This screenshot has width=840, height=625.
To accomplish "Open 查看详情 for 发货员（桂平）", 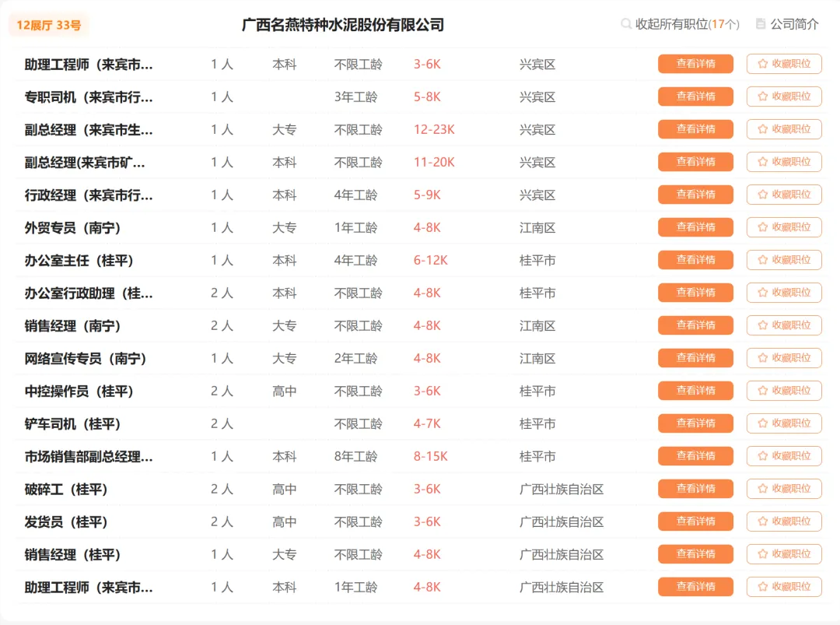I will coord(695,521).
